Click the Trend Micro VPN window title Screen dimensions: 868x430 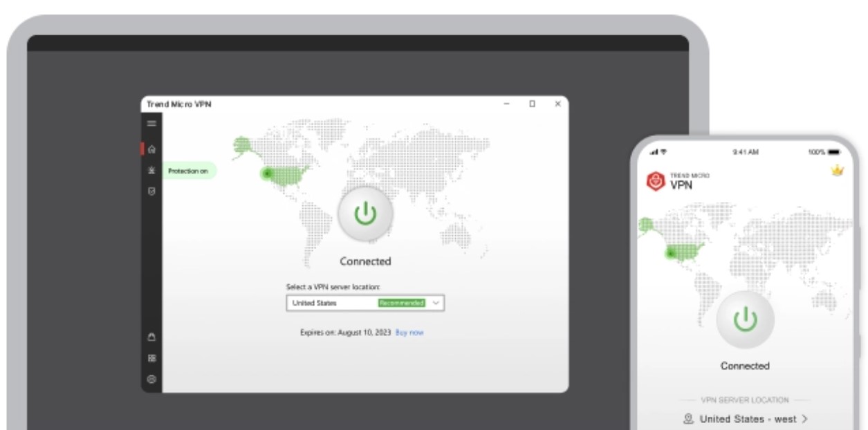(179, 104)
